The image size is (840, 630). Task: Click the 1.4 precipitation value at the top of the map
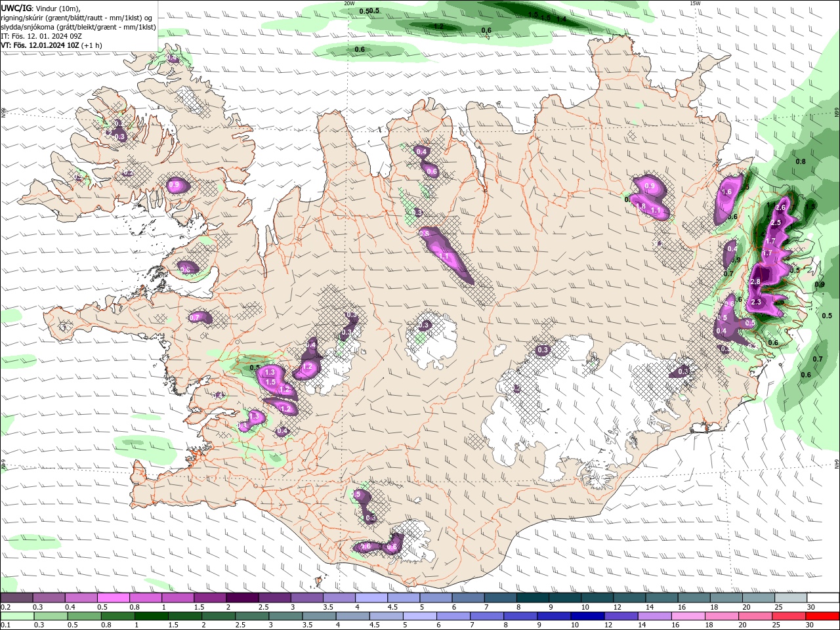point(561,20)
